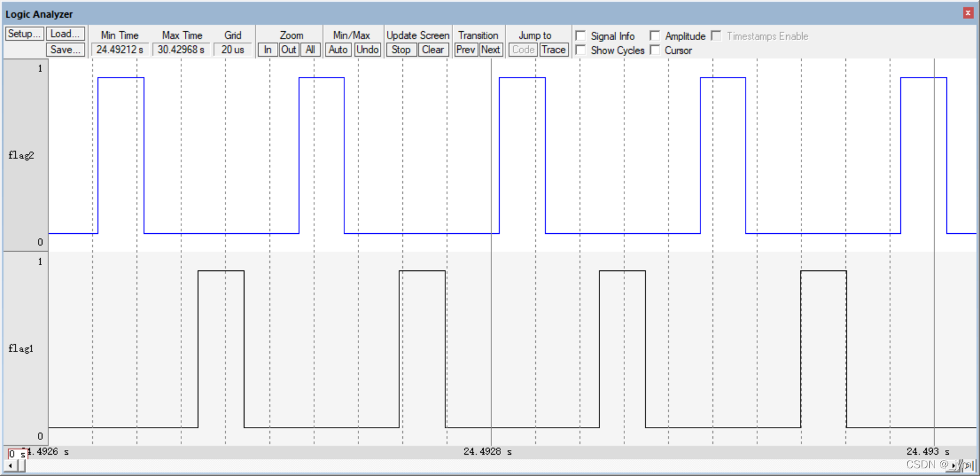Viewport: 980px width, 476px height.
Task: Click the 24.4928 s time axis label
Action: pyautogui.click(x=488, y=452)
